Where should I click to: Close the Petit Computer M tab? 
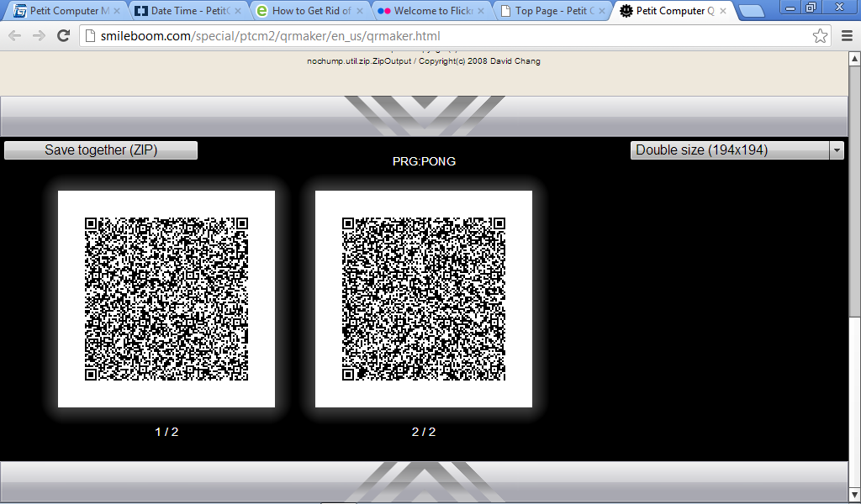coord(116,11)
